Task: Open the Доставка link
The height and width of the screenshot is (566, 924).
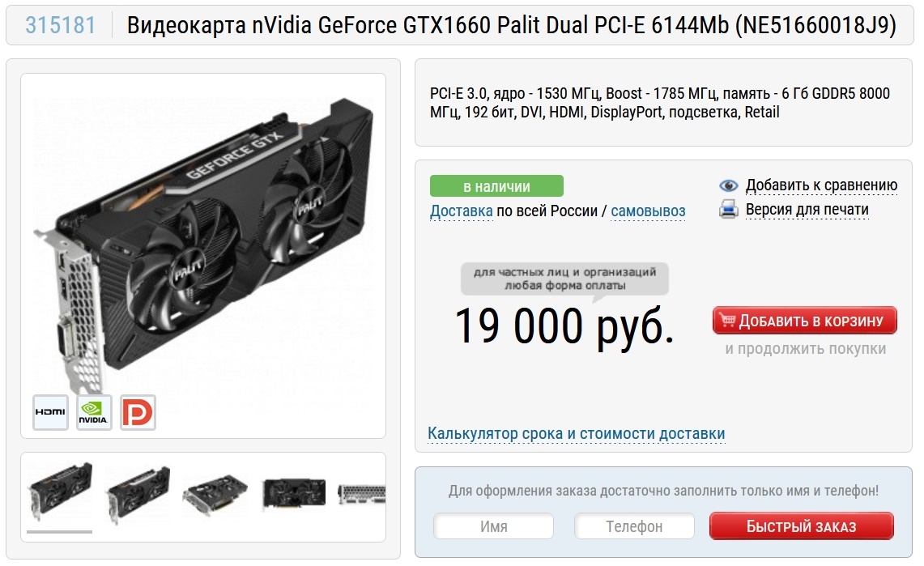Action: pos(462,211)
